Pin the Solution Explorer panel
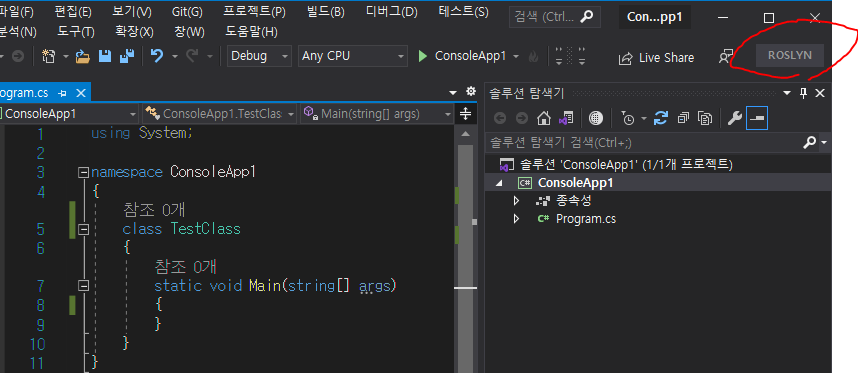This screenshot has width=858, height=373. 803,94
